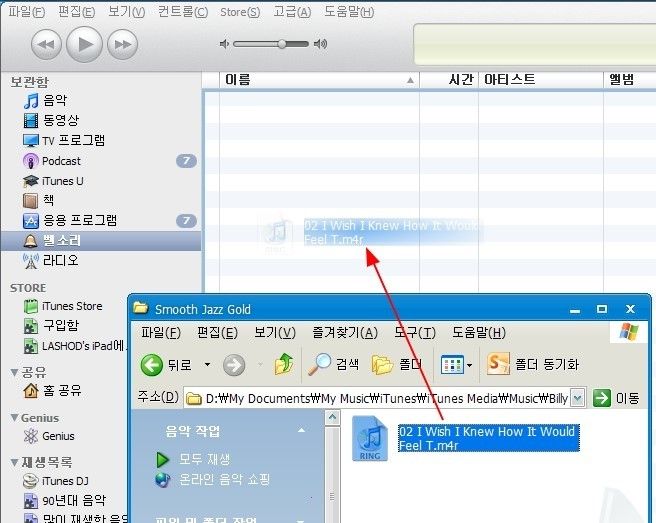
Task: Open 보기(V) menu in Smooth Jazz Gold window
Action: click(x=275, y=333)
